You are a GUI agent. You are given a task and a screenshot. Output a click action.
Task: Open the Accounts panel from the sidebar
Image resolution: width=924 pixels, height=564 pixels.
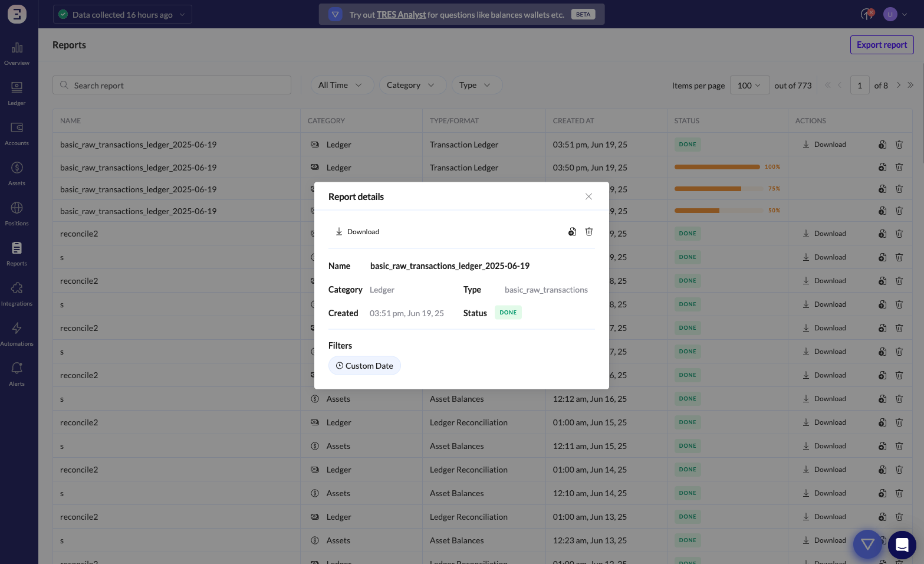point(17,132)
